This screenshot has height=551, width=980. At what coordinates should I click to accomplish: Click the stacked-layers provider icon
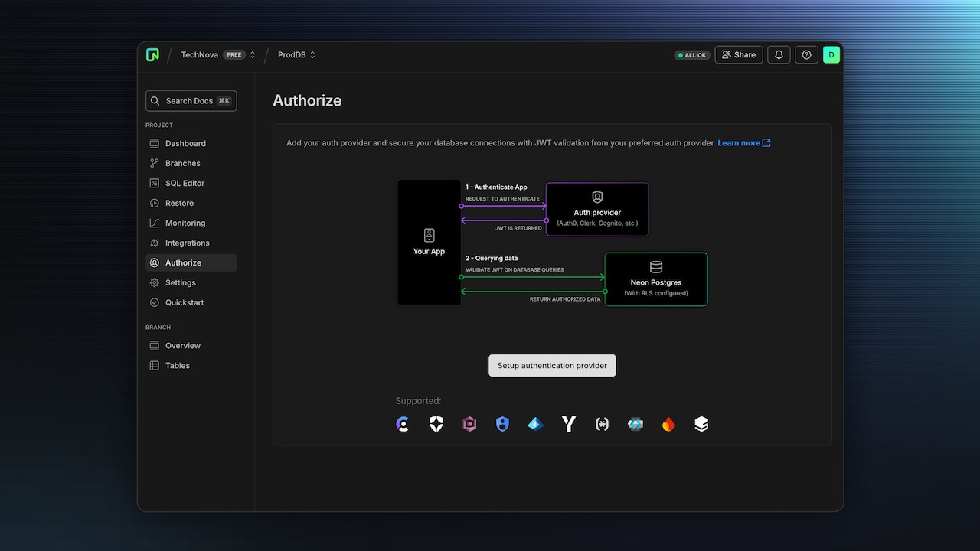pos(701,424)
